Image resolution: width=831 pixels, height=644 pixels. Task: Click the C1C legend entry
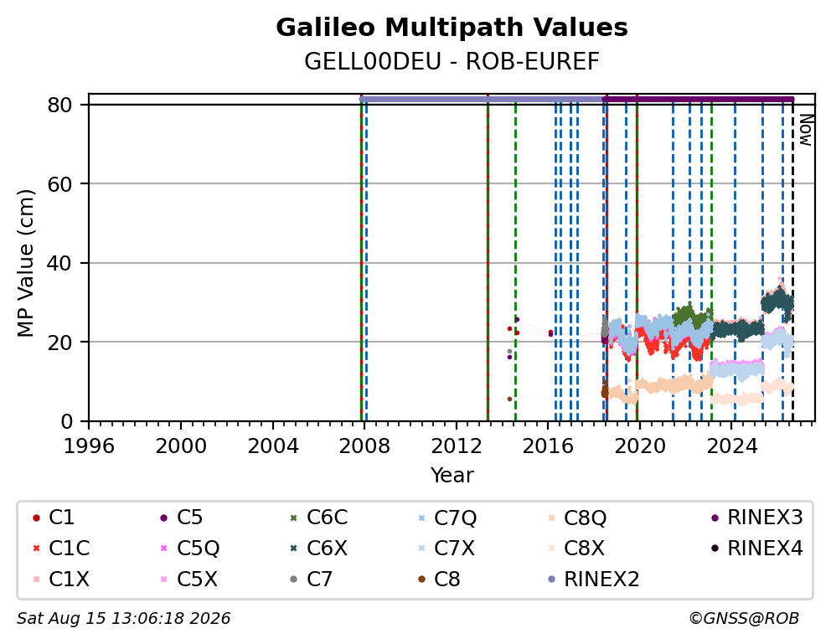[61, 549]
